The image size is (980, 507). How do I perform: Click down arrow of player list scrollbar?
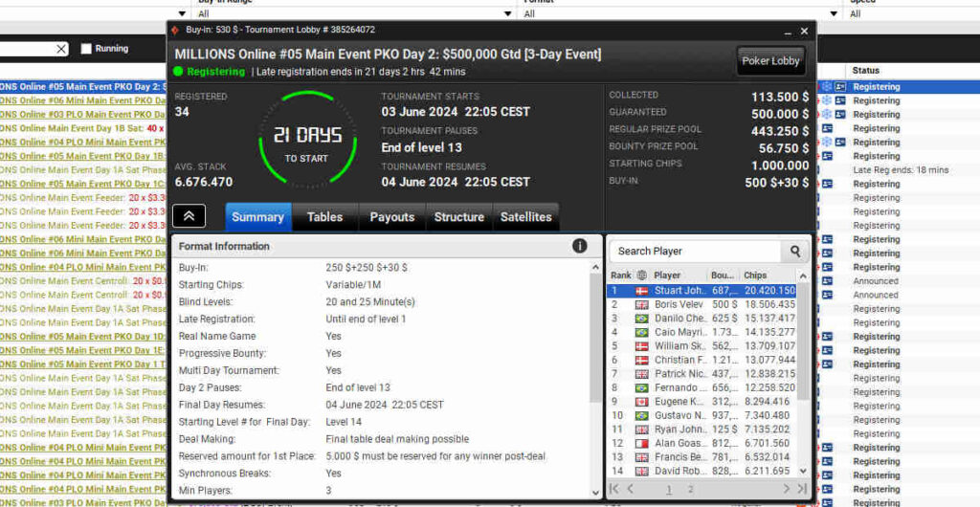804,472
